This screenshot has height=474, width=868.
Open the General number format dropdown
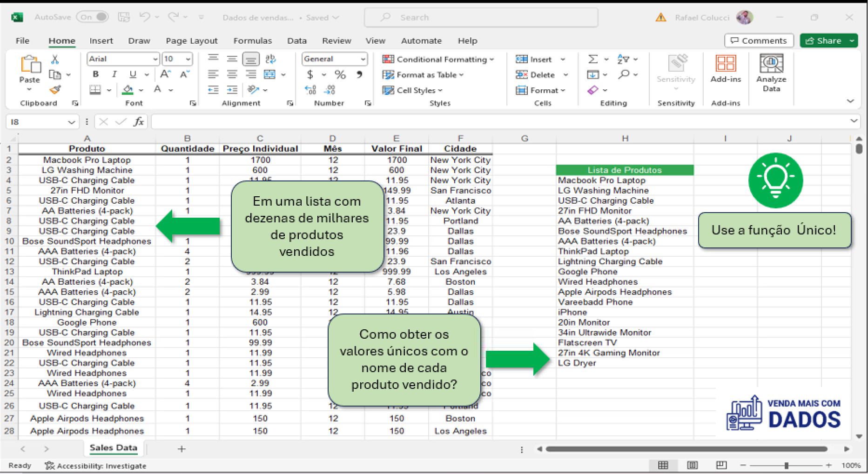[363, 59]
